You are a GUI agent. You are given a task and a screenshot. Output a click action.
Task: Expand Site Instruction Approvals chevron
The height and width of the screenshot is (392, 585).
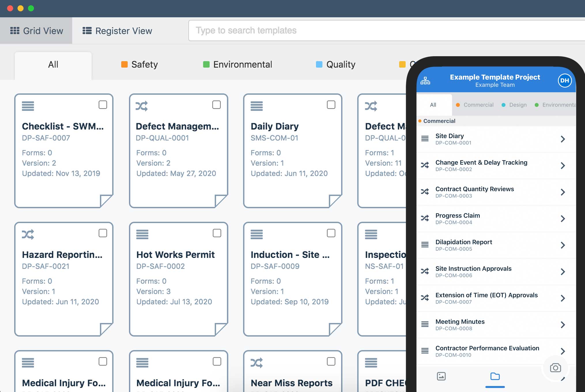(563, 272)
